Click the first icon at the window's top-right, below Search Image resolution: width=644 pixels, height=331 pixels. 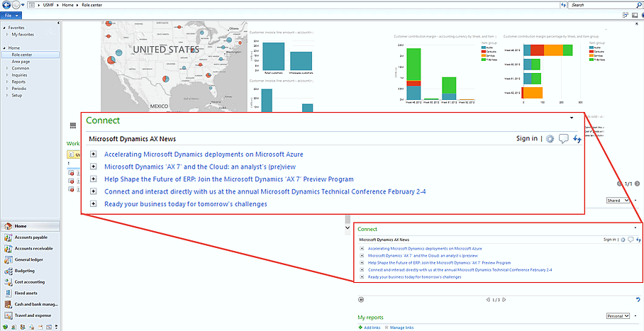click(x=626, y=15)
